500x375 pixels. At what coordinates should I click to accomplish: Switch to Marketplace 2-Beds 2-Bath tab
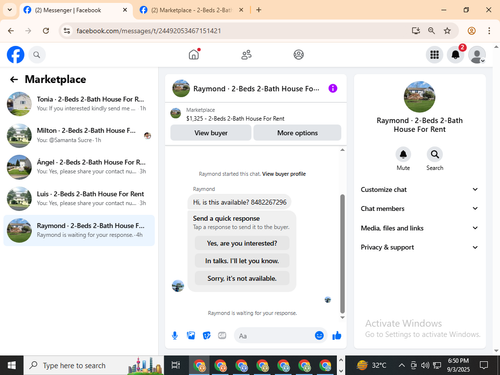click(191, 10)
